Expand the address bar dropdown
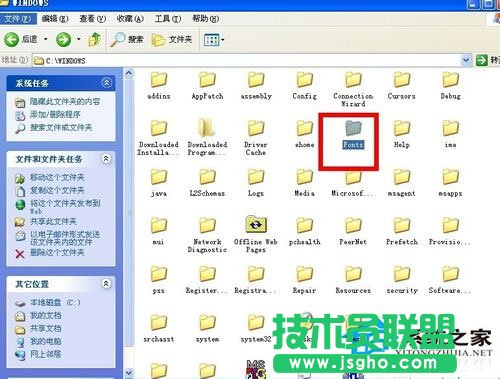The height and width of the screenshot is (379, 500). tap(466, 61)
